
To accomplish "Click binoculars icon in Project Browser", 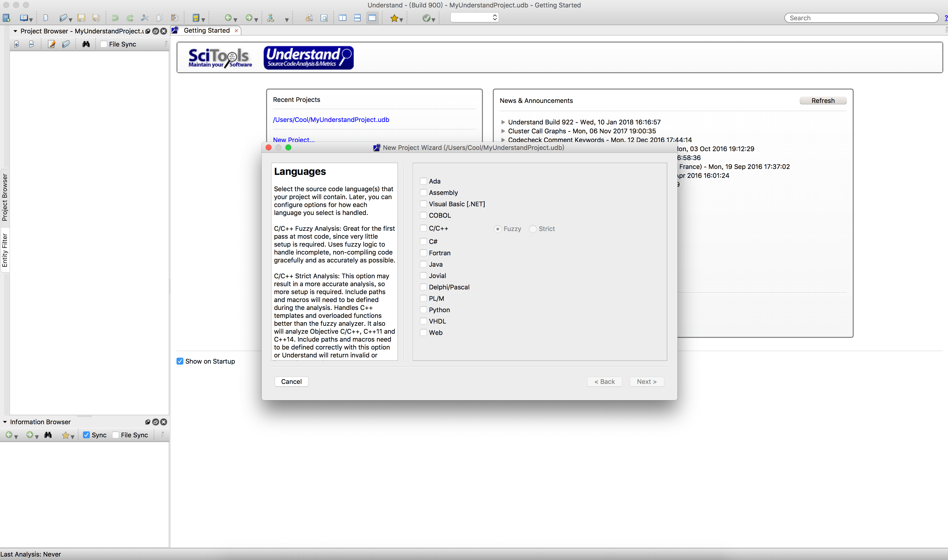I will click(86, 44).
